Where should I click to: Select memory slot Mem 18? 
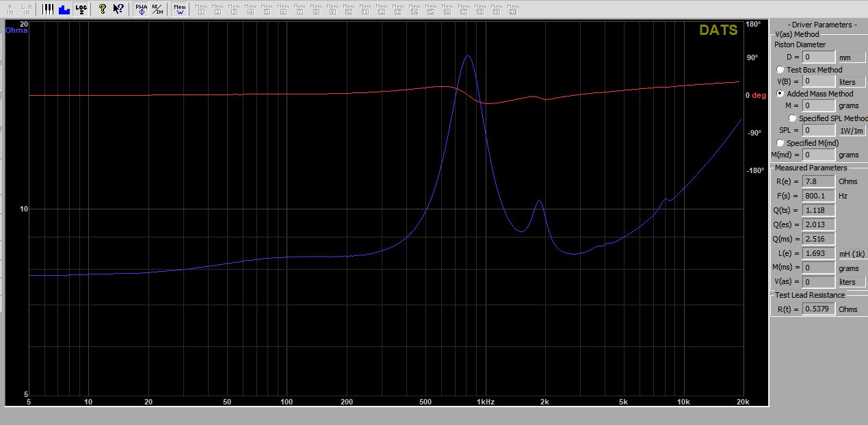click(x=480, y=9)
